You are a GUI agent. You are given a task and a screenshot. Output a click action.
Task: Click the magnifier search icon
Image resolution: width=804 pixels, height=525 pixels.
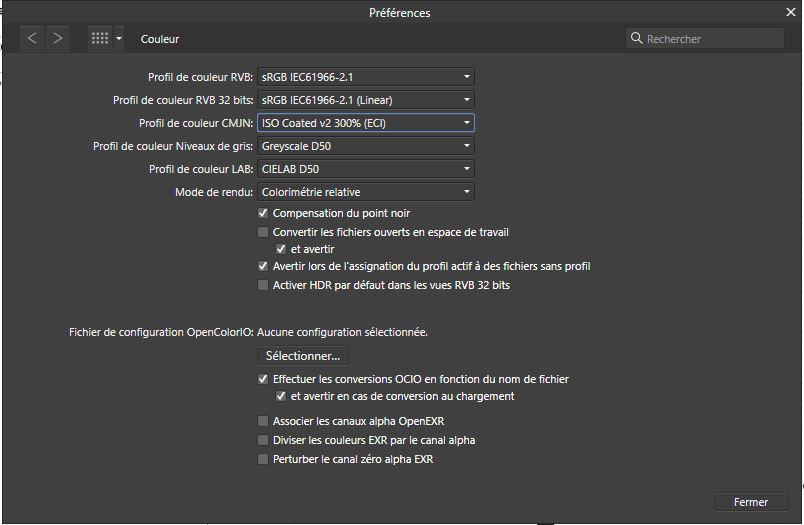click(636, 38)
